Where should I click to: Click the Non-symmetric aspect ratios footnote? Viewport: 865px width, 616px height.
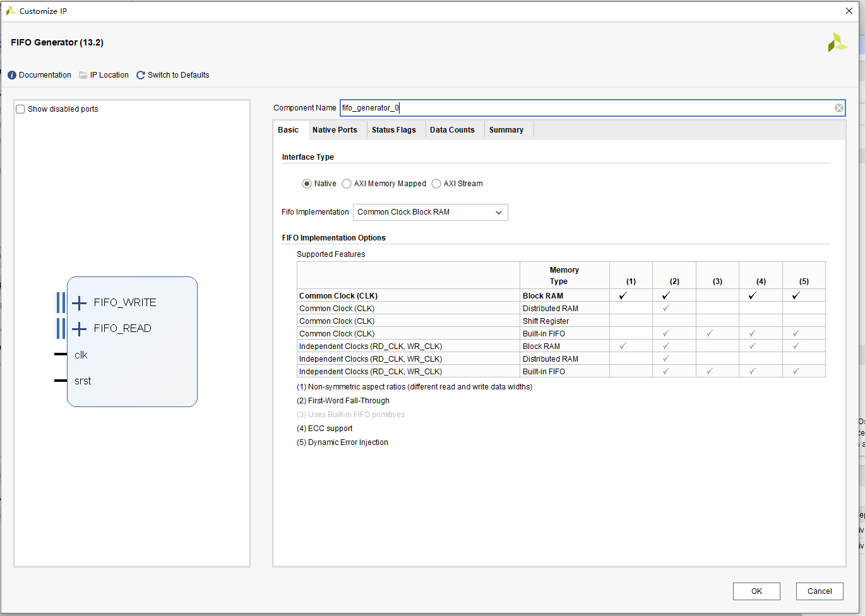(x=414, y=387)
